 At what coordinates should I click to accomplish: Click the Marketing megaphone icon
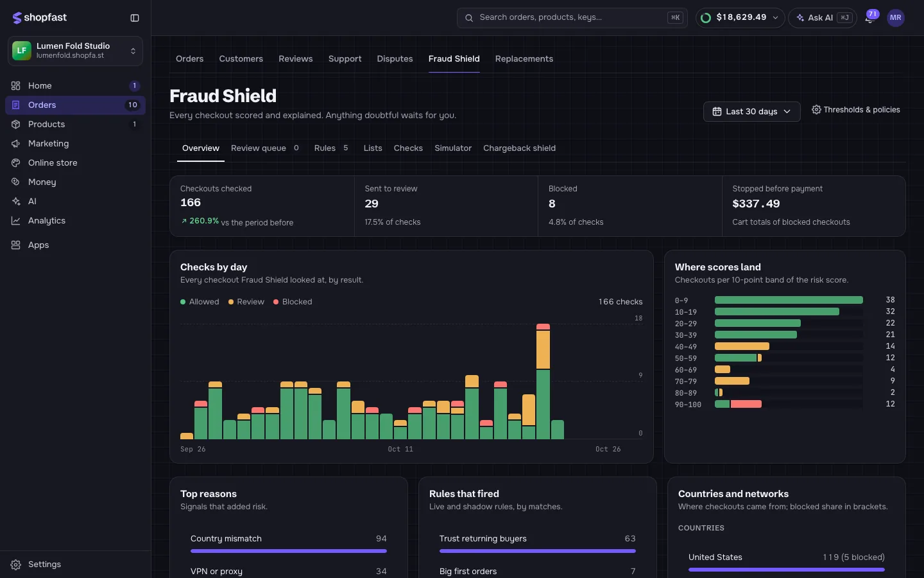(x=16, y=143)
